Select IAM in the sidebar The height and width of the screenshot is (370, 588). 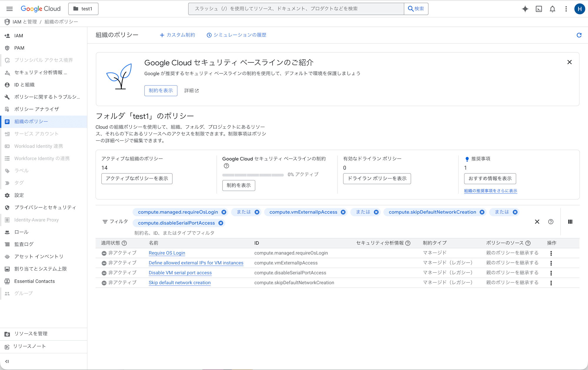coord(19,36)
